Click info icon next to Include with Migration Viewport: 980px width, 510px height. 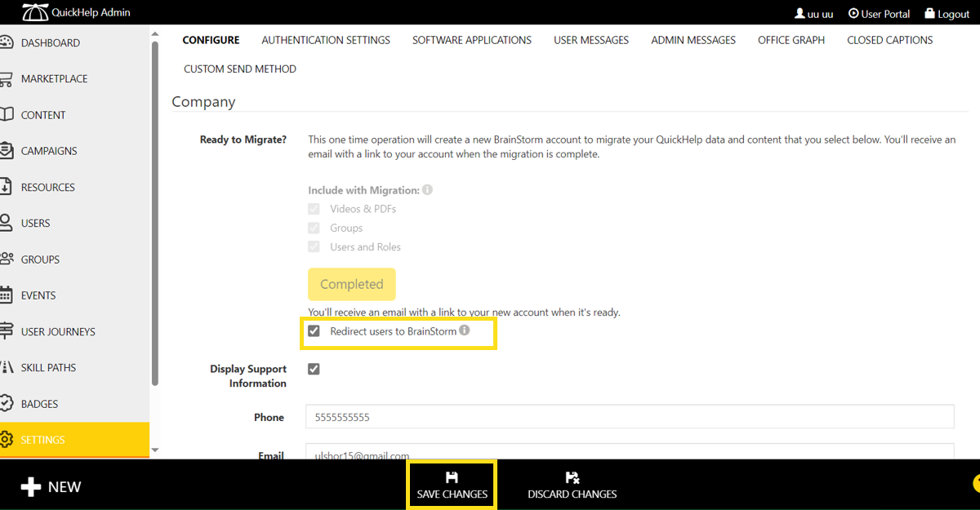point(427,189)
